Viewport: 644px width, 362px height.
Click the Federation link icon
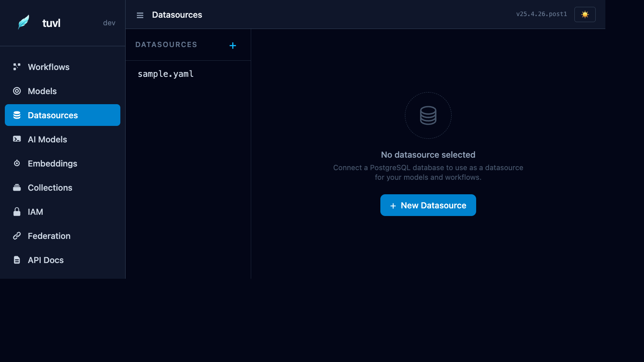tap(17, 236)
